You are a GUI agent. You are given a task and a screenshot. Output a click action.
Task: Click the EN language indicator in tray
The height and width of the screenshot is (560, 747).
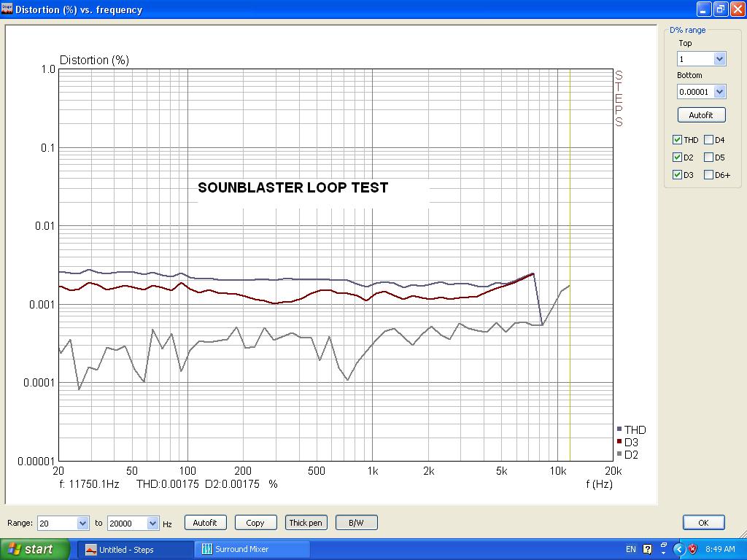pos(631,549)
